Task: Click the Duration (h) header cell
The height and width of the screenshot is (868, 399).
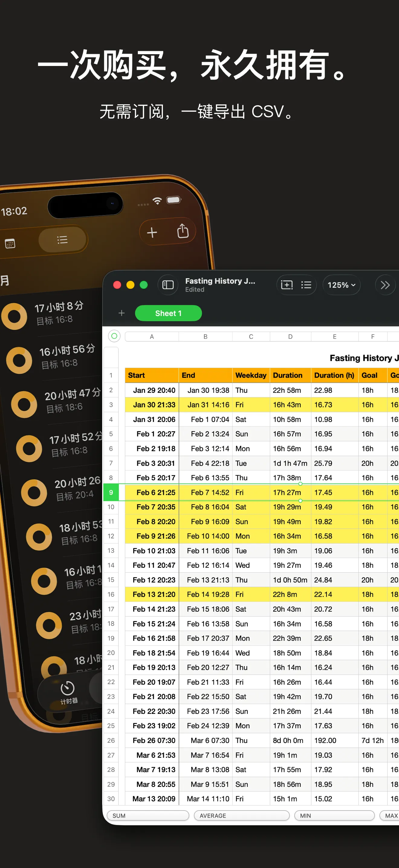Action: click(x=335, y=375)
